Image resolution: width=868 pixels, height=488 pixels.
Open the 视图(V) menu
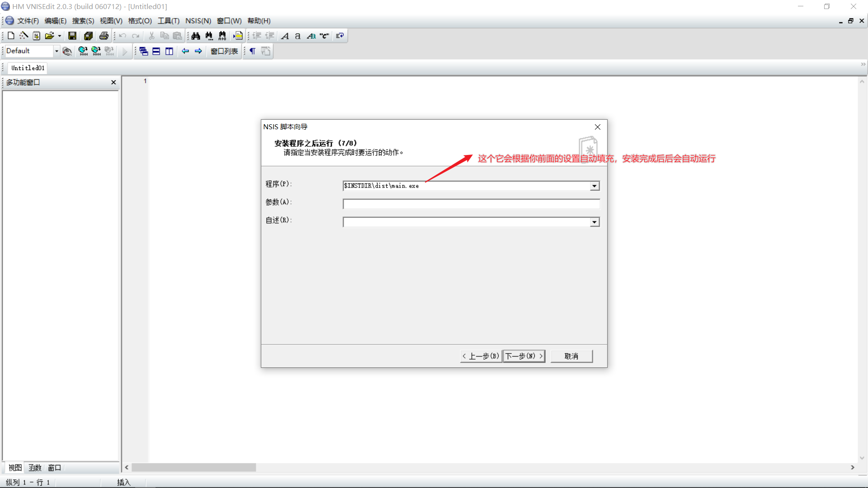pos(111,21)
